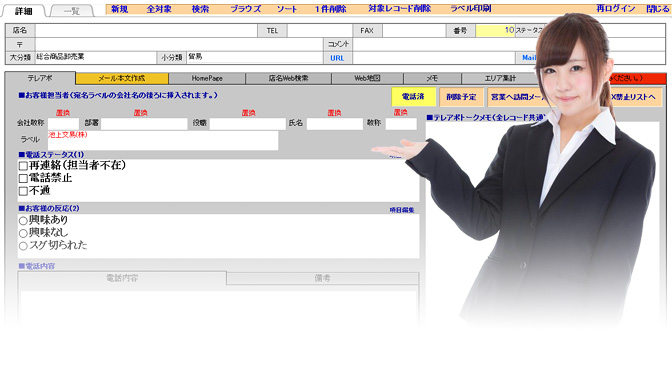Open the 店名Web検索 tab
Viewport: 672px width, 372px height.
pos(288,78)
